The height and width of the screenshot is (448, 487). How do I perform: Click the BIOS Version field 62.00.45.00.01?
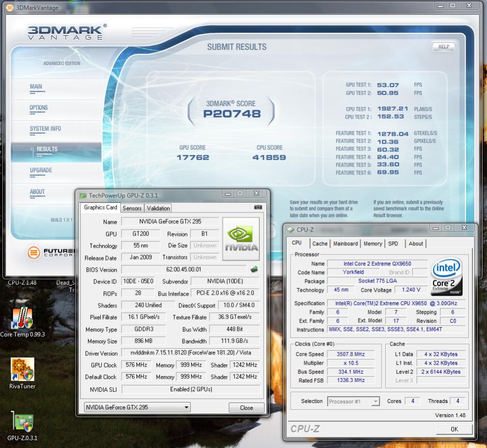[x=184, y=269]
